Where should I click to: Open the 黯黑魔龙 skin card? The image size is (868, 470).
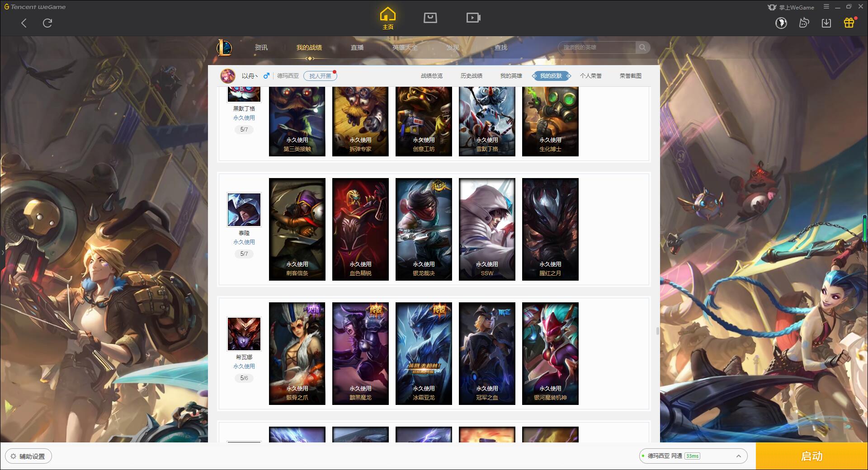click(360, 353)
